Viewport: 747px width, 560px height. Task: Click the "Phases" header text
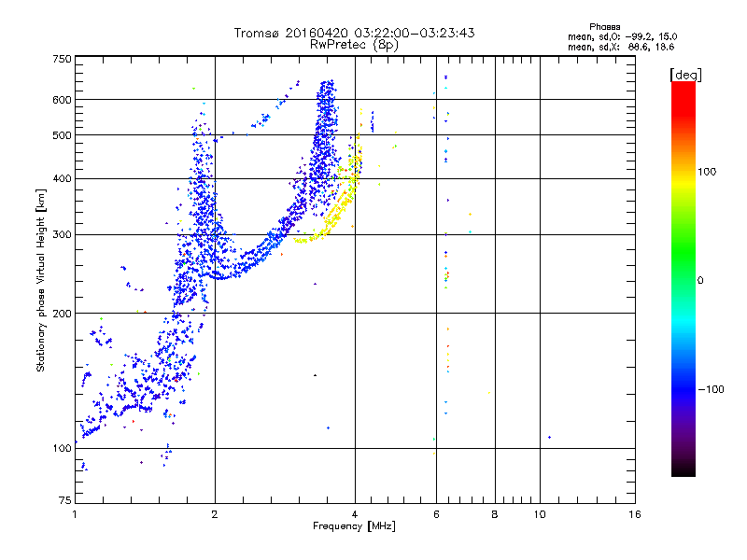click(x=604, y=27)
